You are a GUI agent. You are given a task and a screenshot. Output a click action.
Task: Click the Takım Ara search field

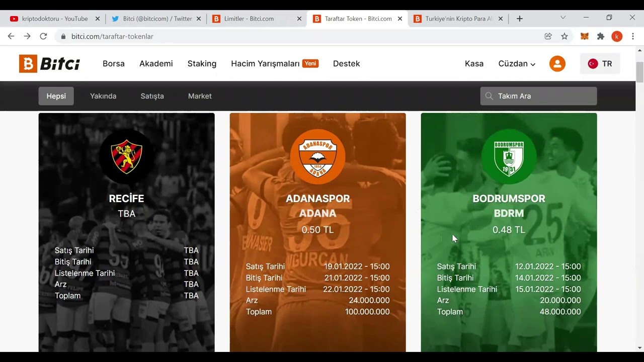click(x=538, y=96)
